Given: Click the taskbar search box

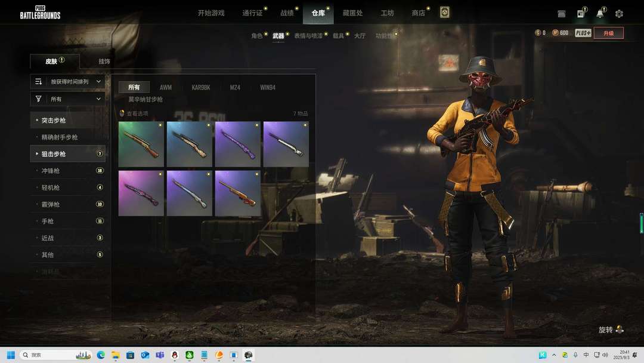Looking at the screenshot, I should (x=56, y=355).
